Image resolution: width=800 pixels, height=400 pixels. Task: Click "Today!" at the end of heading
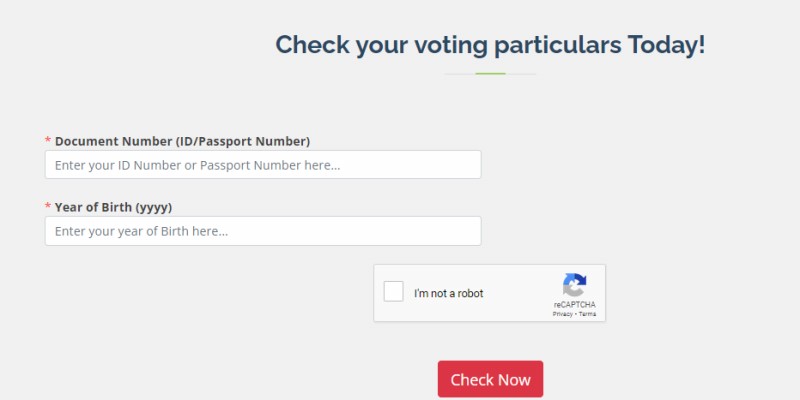tap(666, 44)
